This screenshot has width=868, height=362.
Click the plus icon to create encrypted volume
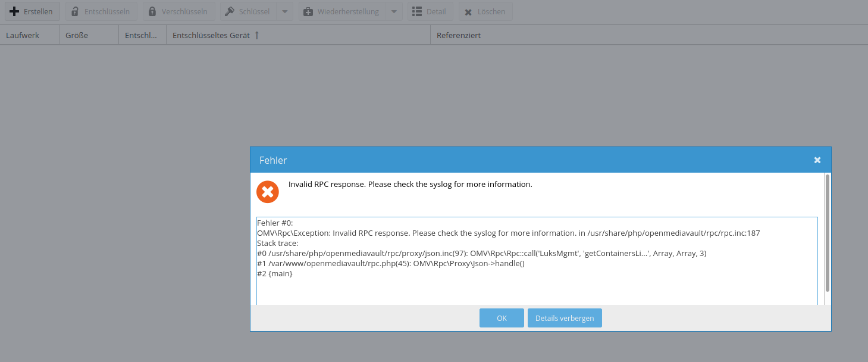click(x=14, y=11)
